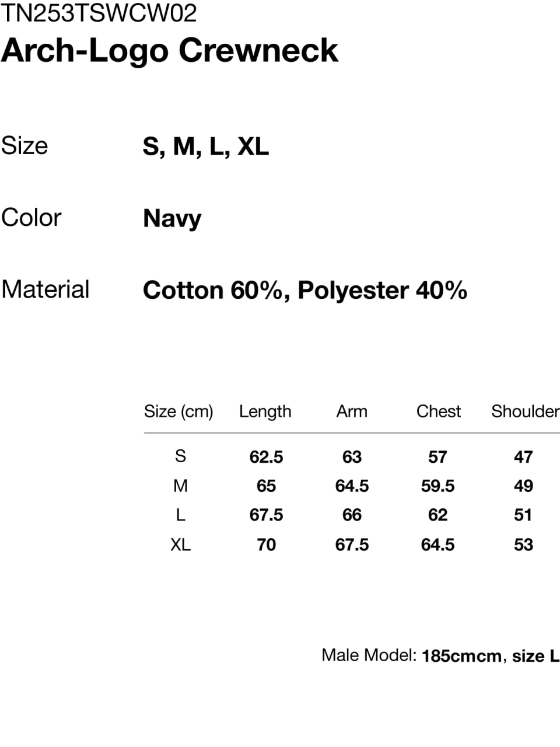Click the Male Model 185cm text
The height and width of the screenshot is (747, 560).
click(440, 655)
